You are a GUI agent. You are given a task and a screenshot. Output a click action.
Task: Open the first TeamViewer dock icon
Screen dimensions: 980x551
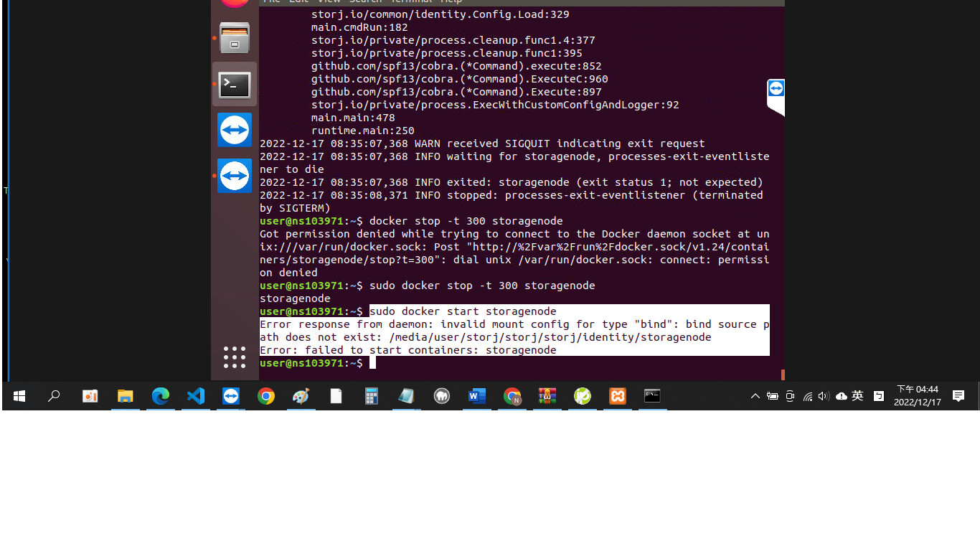[235, 130]
